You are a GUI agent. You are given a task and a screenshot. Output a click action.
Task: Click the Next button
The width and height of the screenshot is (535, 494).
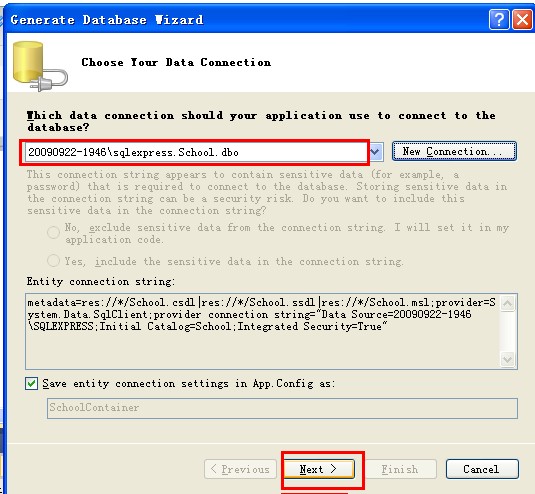point(319,469)
